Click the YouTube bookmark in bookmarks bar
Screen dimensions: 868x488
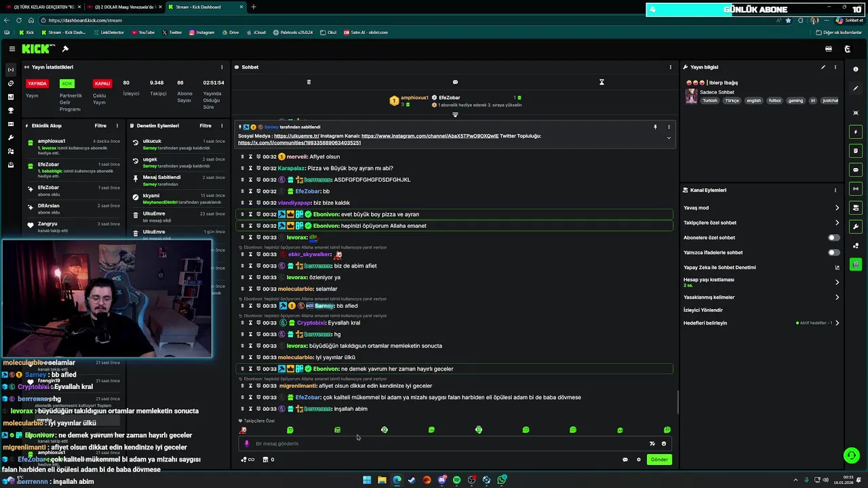pos(143,33)
